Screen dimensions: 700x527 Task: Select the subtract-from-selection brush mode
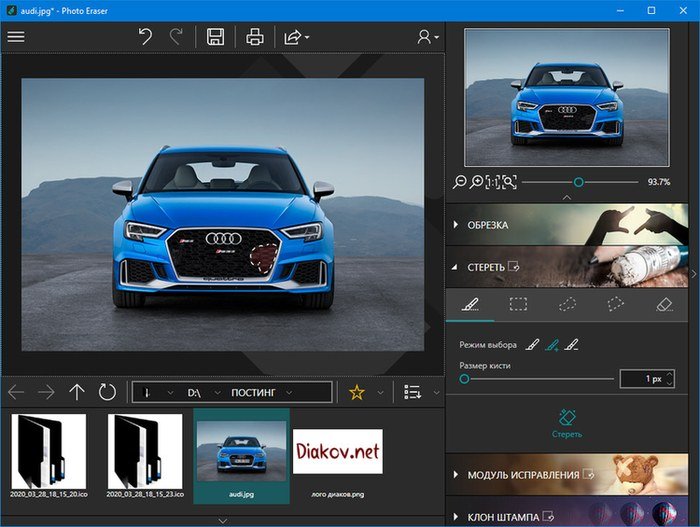572,345
